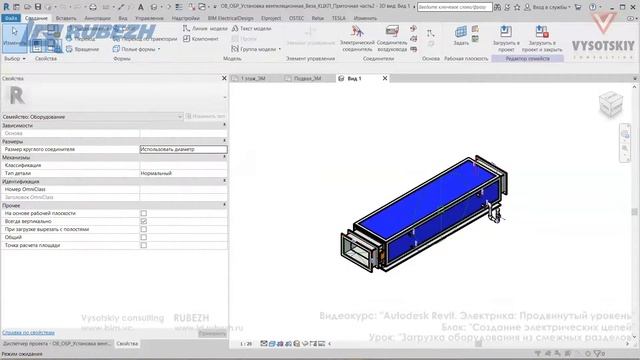Viewport: 640px width, 360px height.
Task: Click the 'Изменить тип' edit type button
Action: click(x=206, y=117)
